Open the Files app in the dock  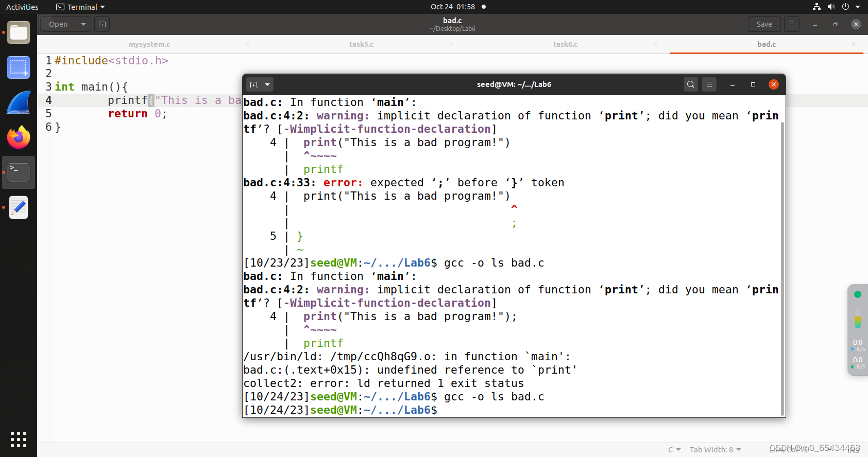pos(19,33)
